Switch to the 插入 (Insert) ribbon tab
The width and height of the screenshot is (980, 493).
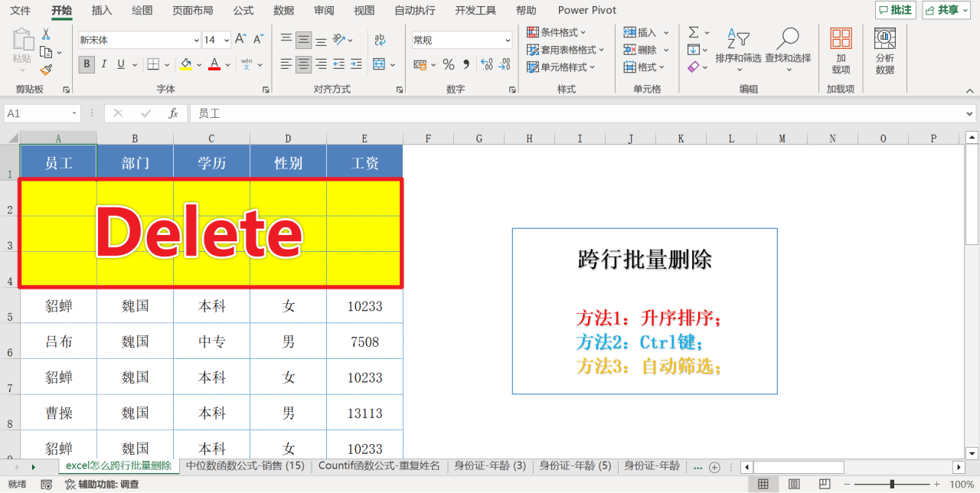tap(102, 10)
